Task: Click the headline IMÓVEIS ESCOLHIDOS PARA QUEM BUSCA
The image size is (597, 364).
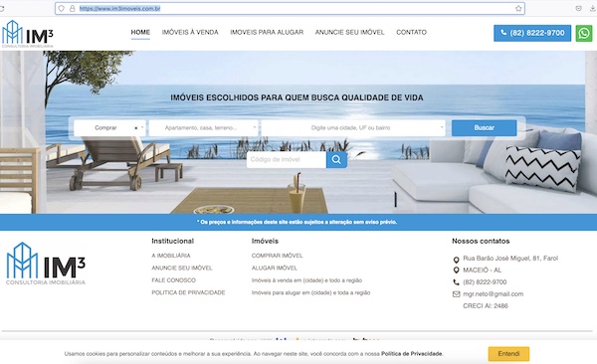Action: pos(297,97)
